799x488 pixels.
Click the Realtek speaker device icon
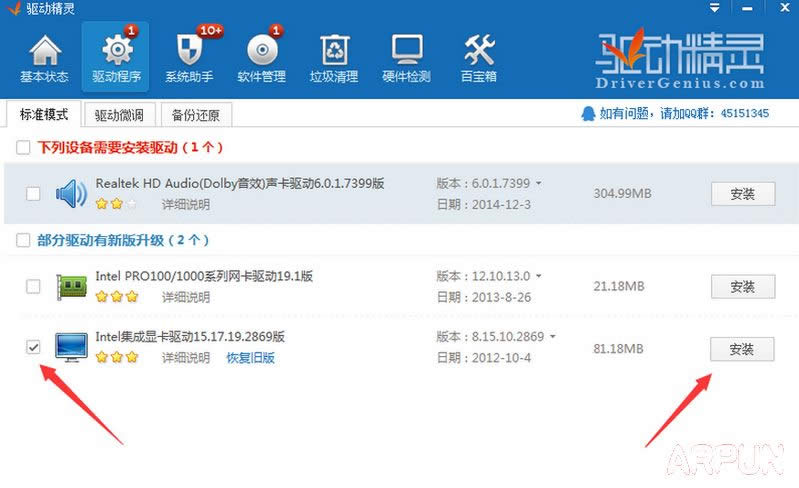(x=70, y=193)
